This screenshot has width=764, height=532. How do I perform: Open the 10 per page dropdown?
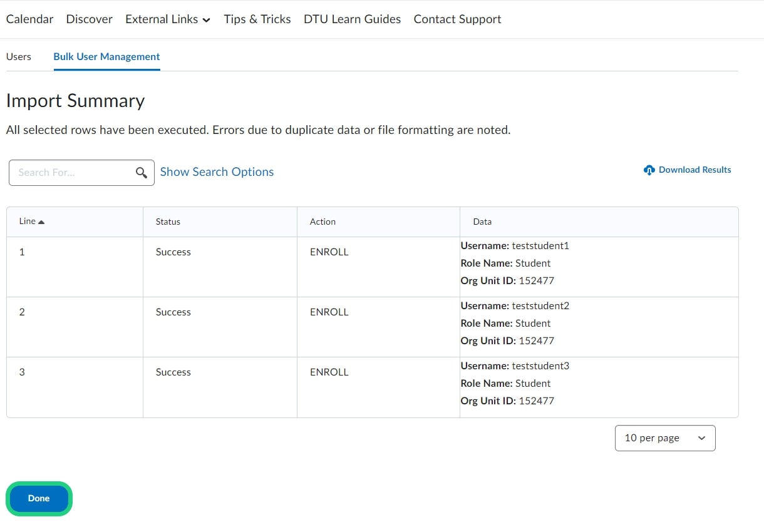[x=664, y=438]
